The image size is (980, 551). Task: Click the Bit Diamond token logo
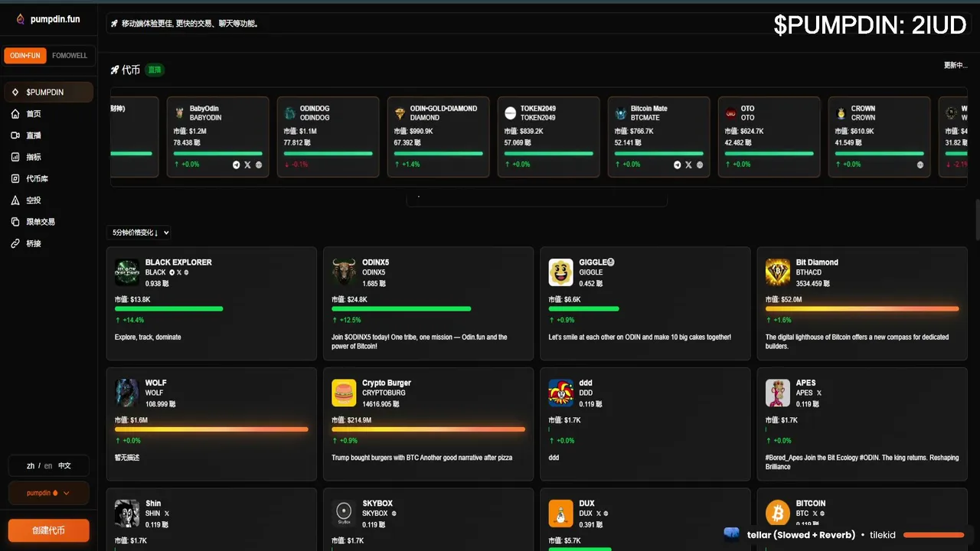click(x=778, y=272)
